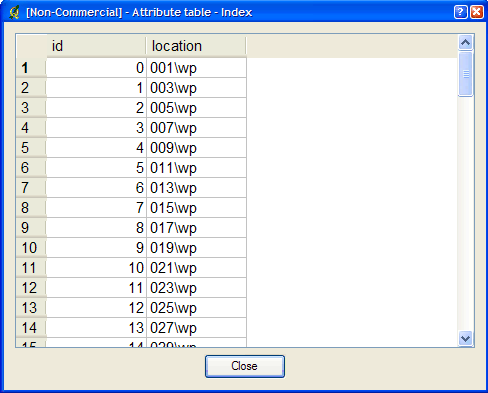Select row header 7
Viewport: 488px width, 393px height.
31,188
